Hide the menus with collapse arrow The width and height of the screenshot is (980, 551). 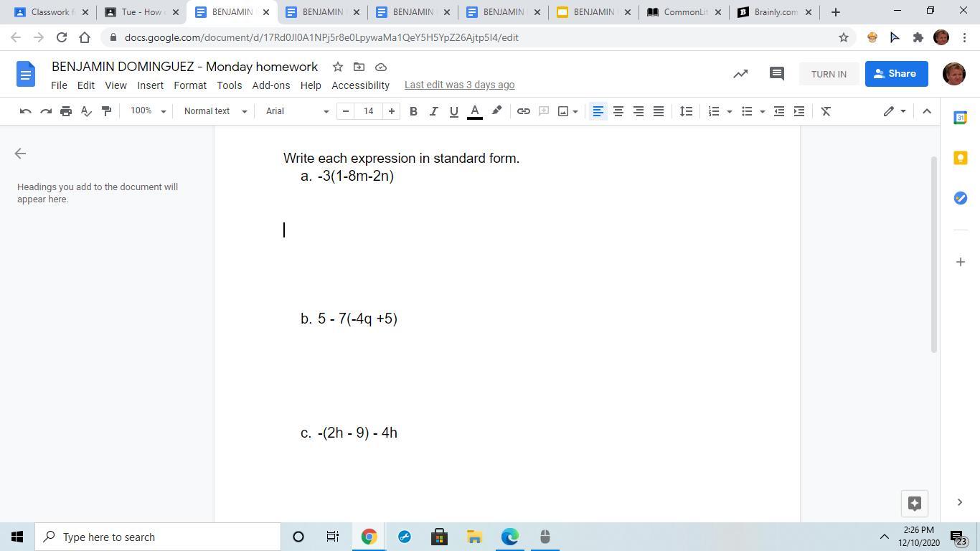926,111
